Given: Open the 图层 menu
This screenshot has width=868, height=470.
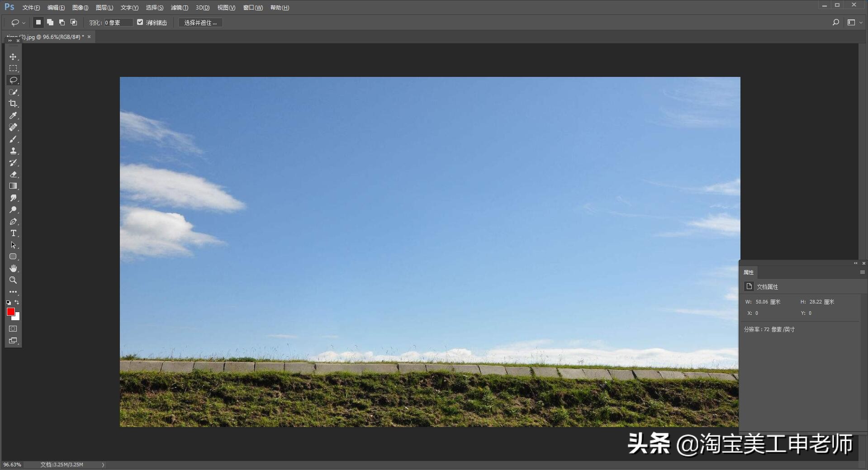Looking at the screenshot, I should point(104,8).
